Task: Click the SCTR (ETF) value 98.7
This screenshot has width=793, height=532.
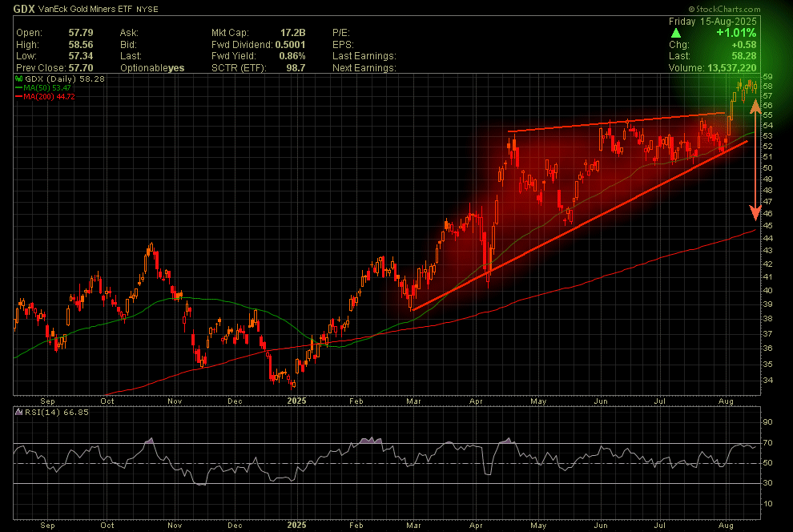Action: [x=296, y=68]
